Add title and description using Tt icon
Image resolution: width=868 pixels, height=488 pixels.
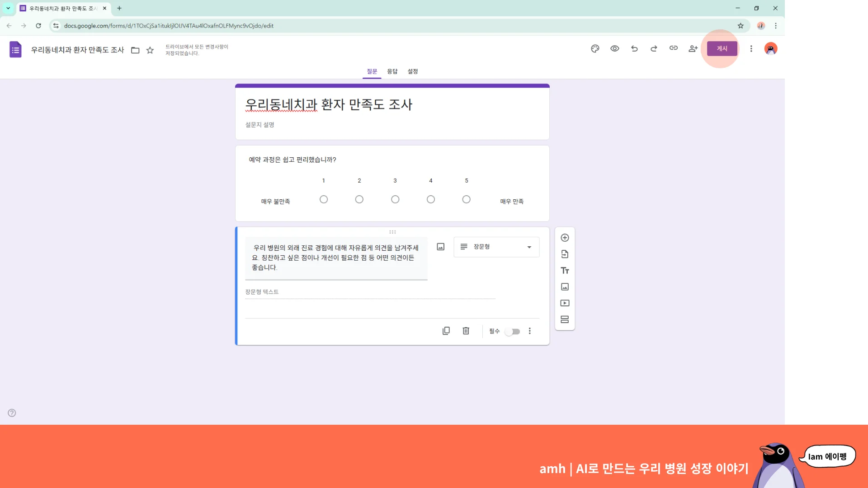pyautogui.click(x=565, y=270)
